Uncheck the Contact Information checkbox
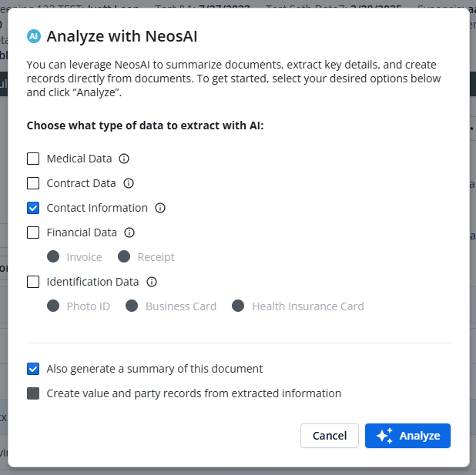The width and height of the screenshot is (476, 475). click(33, 208)
